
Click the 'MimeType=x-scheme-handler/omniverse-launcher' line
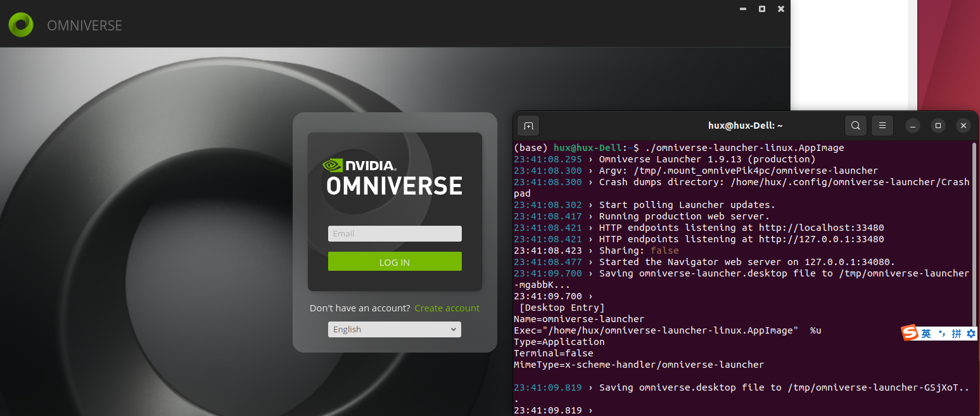click(x=639, y=365)
